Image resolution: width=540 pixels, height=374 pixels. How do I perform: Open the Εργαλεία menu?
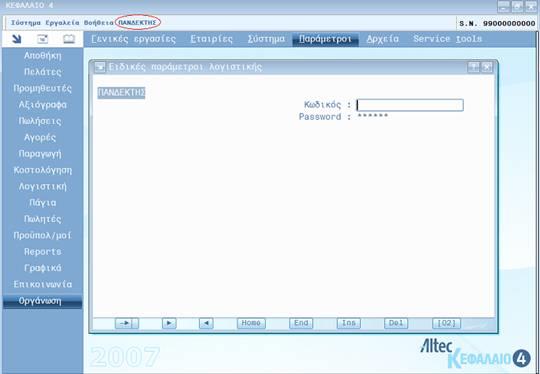click(62, 23)
